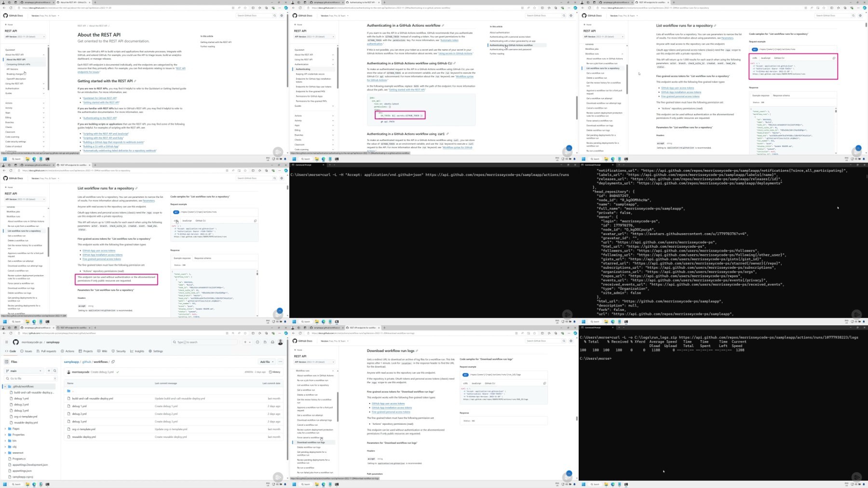Expand wwwroot folder in file tree
The height and width of the screenshot is (488, 868).
[x=5, y=453]
